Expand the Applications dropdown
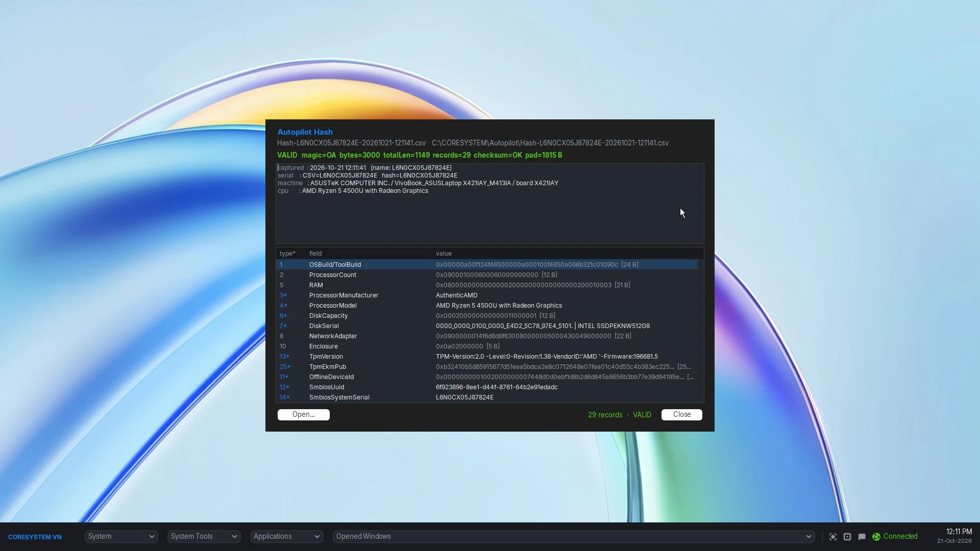980x551 pixels. click(x=286, y=536)
